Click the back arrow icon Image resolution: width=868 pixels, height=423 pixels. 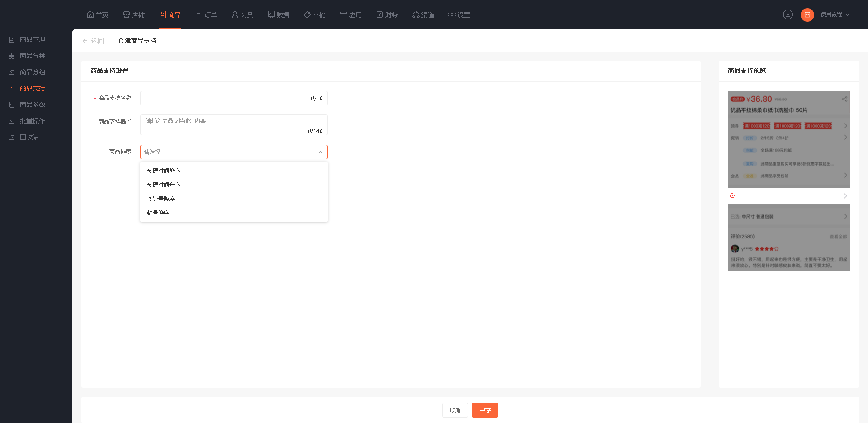pyautogui.click(x=85, y=41)
